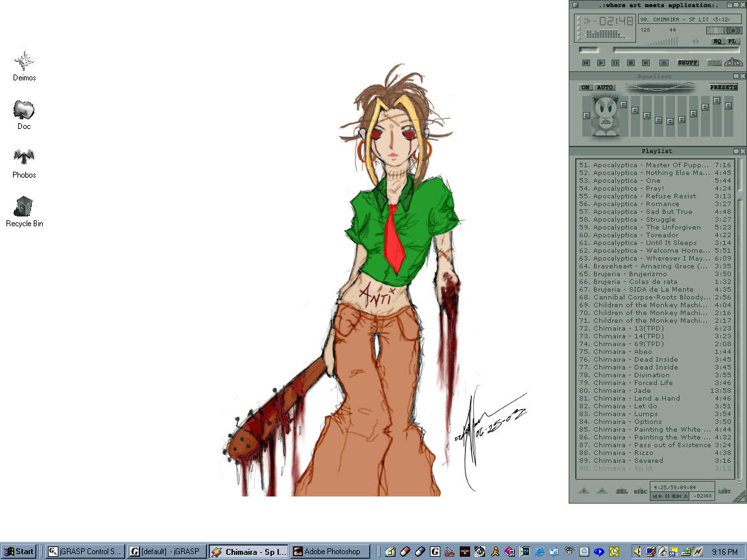This screenshot has width=747, height=560.
Task: Open the Doc desktop icon
Action: tap(24, 115)
